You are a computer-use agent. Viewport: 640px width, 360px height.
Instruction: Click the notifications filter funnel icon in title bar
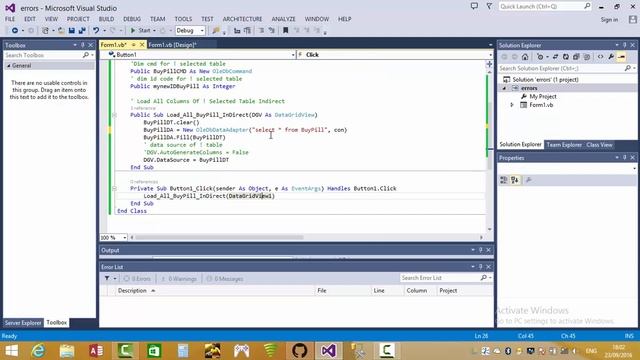click(489, 7)
